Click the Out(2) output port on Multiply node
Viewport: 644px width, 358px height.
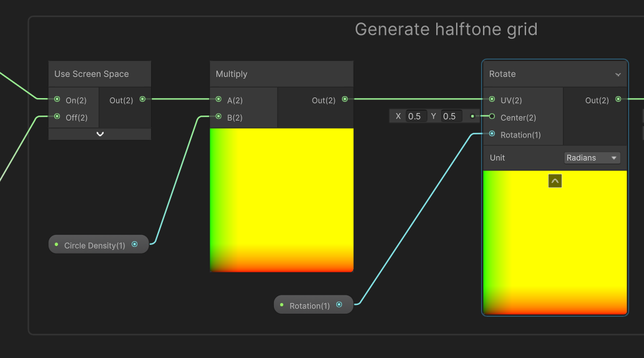pyautogui.click(x=344, y=99)
